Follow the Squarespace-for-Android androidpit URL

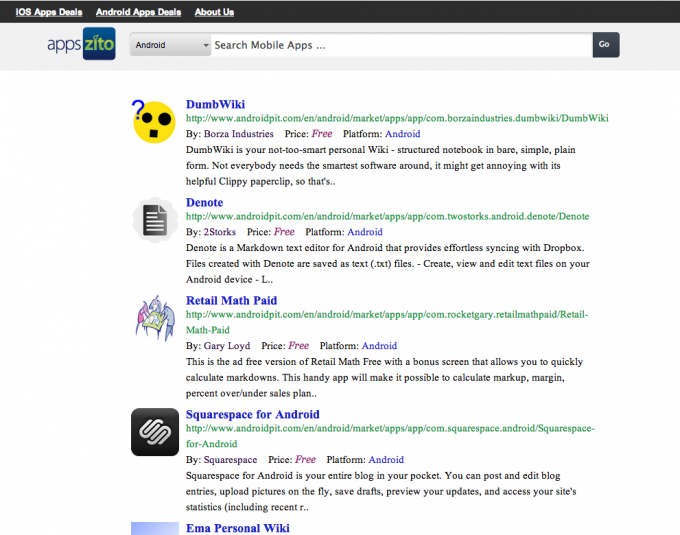click(x=390, y=436)
